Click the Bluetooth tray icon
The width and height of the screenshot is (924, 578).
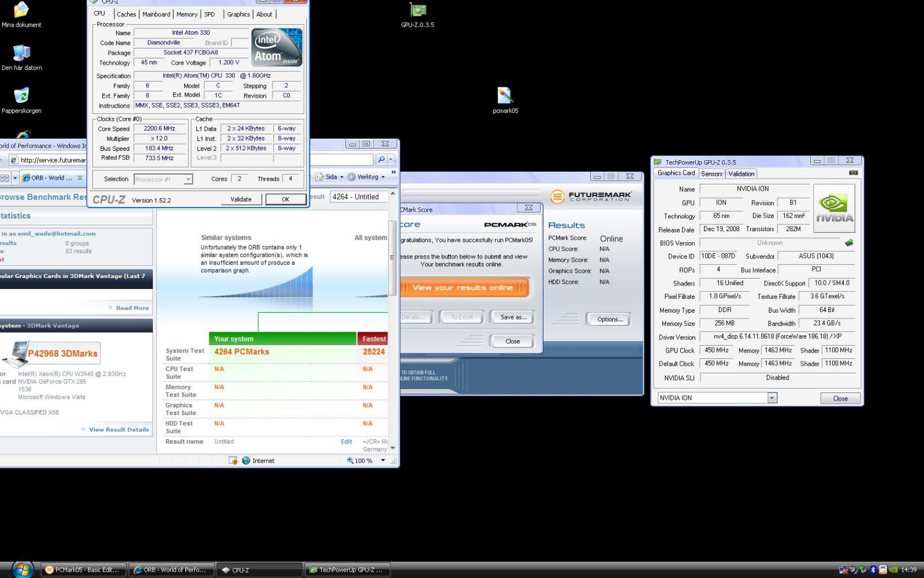(873, 570)
